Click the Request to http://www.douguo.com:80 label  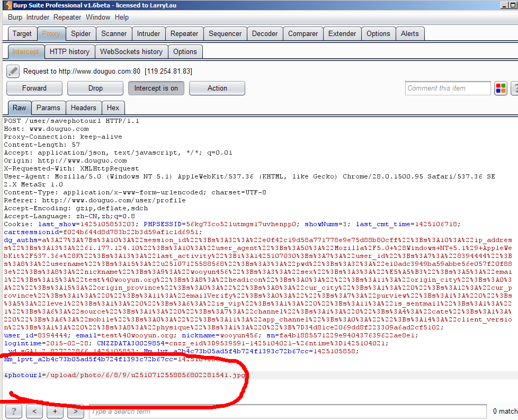[82, 71]
